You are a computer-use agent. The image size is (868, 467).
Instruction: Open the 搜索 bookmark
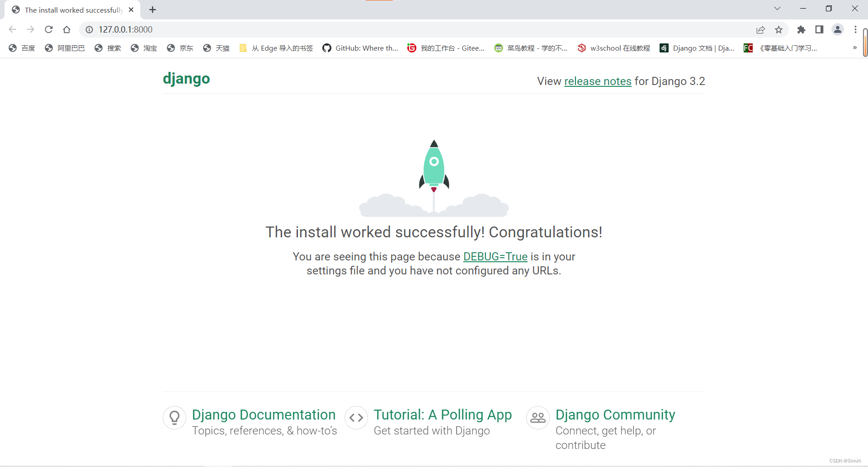pos(108,48)
